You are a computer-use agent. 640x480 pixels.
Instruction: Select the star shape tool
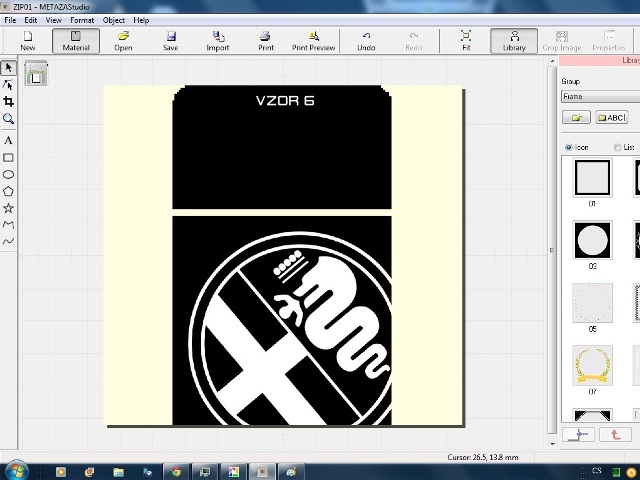[x=8, y=208]
